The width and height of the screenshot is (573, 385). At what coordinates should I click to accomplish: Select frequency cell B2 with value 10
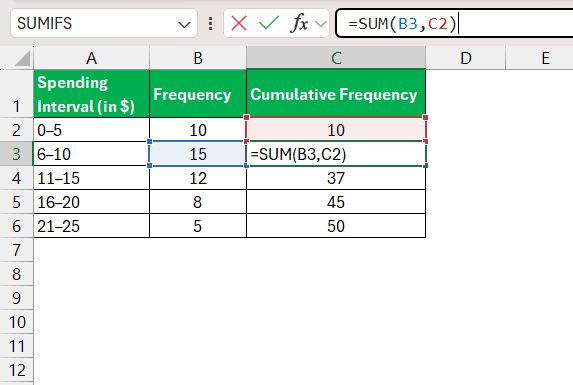point(198,130)
